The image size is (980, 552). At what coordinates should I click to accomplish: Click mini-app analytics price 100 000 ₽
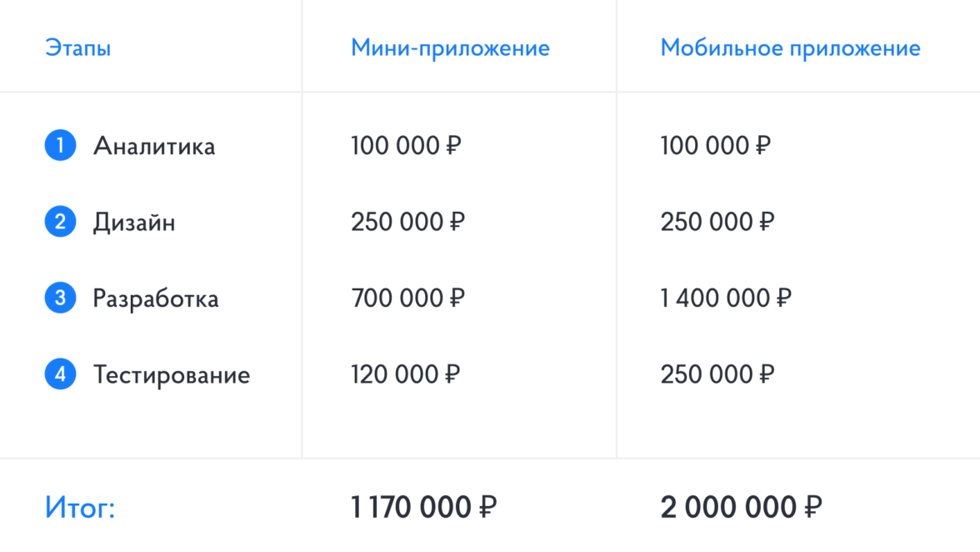[406, 146]
